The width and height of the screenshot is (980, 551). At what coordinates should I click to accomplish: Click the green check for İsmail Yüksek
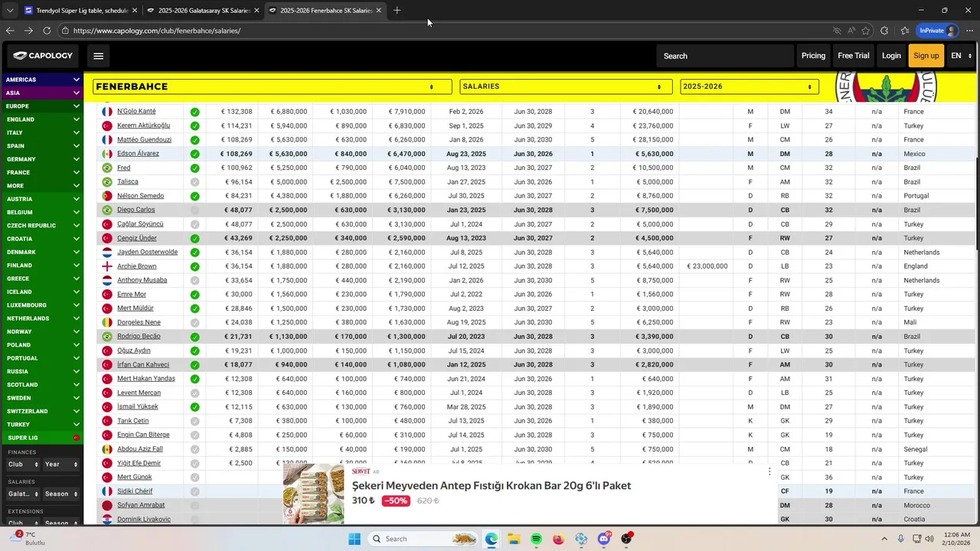195,407
